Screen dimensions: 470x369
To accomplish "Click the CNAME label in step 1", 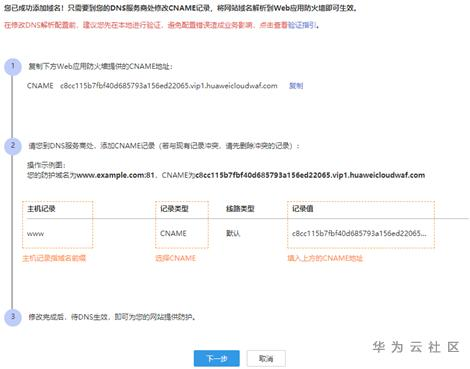I will click(40, 86).
